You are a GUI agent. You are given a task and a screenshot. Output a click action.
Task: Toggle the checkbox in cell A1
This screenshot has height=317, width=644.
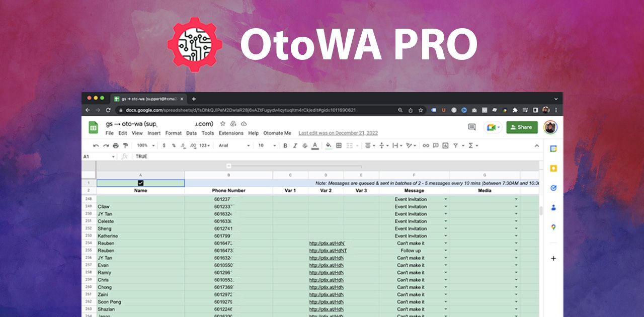tap(140, 183)
